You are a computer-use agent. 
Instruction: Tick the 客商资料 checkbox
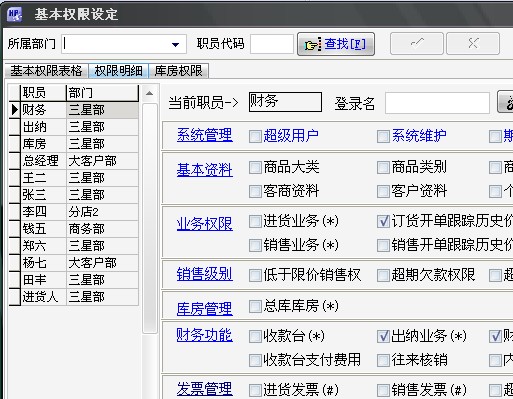[x=255, y=191]
